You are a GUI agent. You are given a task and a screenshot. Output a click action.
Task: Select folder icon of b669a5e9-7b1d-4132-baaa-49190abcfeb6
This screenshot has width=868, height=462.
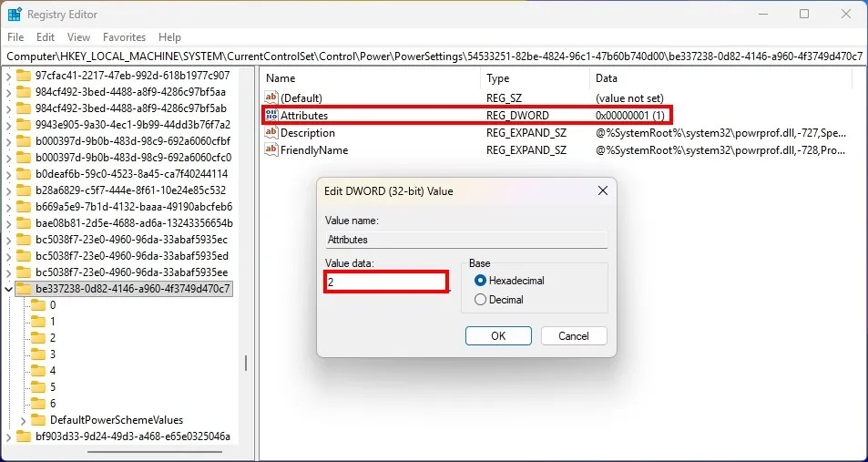coord(24,207)
